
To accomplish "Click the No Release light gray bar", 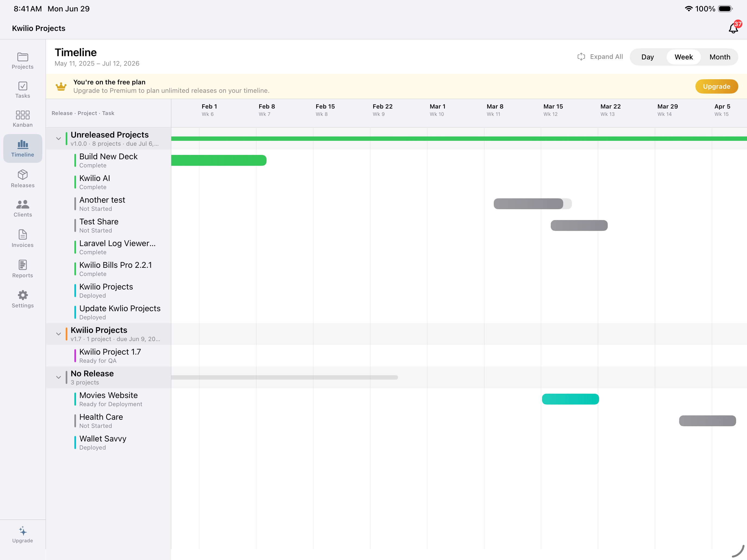I will point(284,377).
